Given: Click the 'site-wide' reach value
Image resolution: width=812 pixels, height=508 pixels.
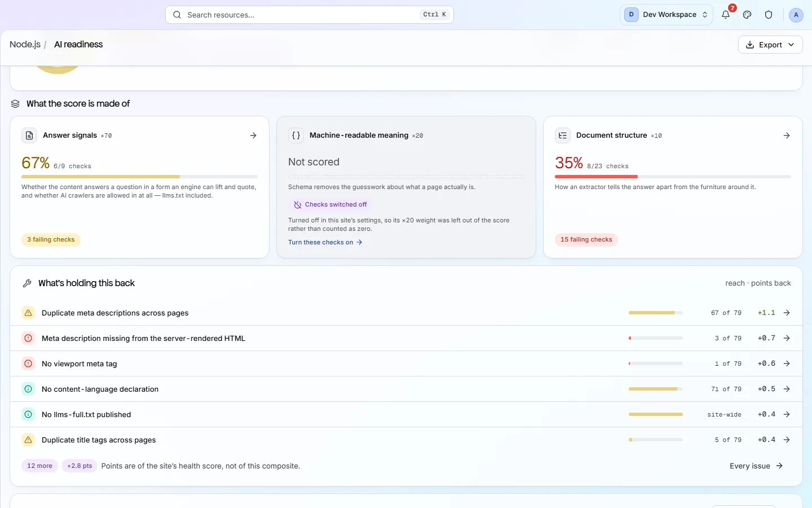Looking at the screenshot, I should coord(725,414).
